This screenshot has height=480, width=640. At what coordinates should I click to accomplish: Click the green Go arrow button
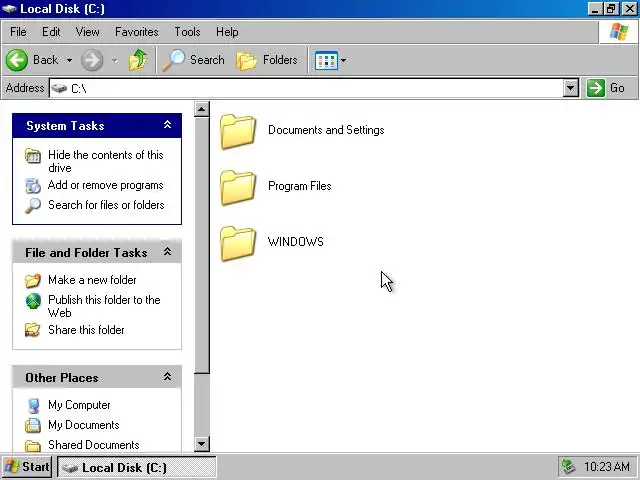pos(596,88)
